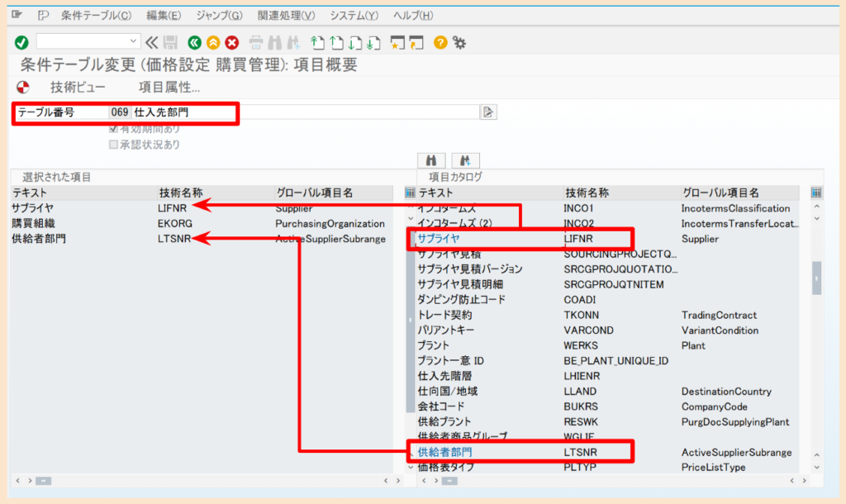Image resolution: width=846 pixels, height=504 pixels.
Task: Click 技術名称 header in 選択された項目 table
Action: click(216, 193)
